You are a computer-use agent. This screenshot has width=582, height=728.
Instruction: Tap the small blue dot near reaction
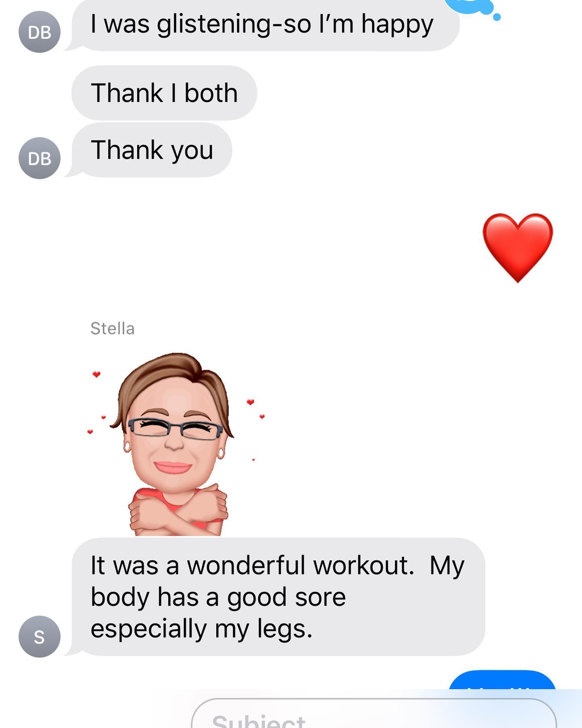497,17
